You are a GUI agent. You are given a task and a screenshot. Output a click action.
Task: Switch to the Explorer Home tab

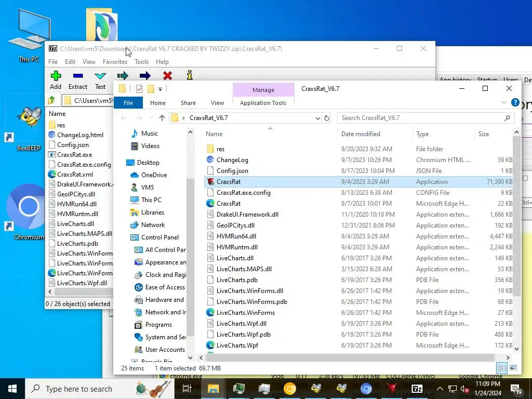tap(158, 103)
